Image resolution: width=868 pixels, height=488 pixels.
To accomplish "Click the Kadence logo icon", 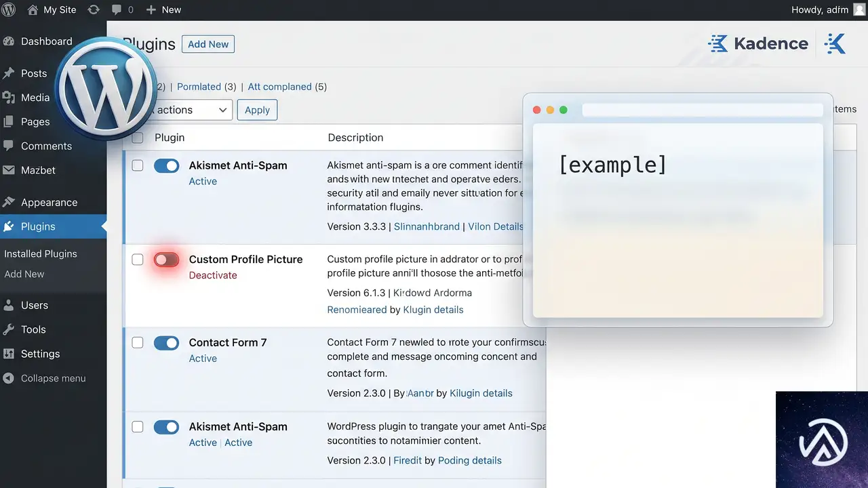I will [x=717, y=43].
